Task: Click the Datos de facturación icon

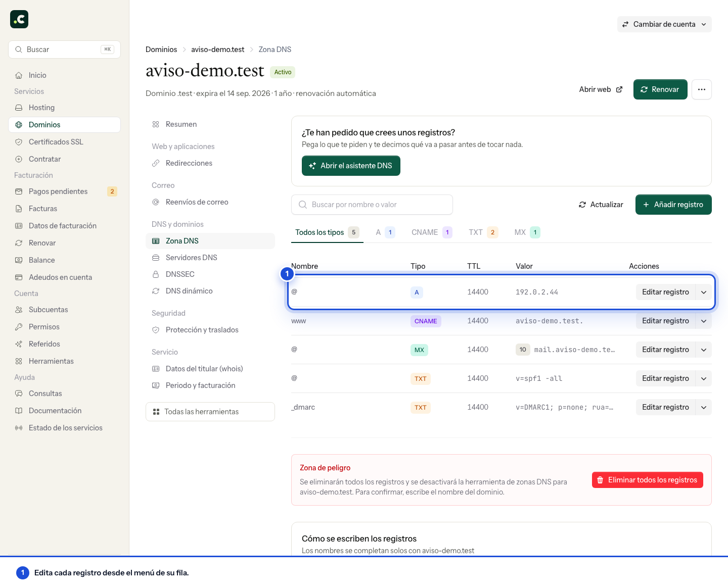Action: pyautogui.click(x=19, y=226)
